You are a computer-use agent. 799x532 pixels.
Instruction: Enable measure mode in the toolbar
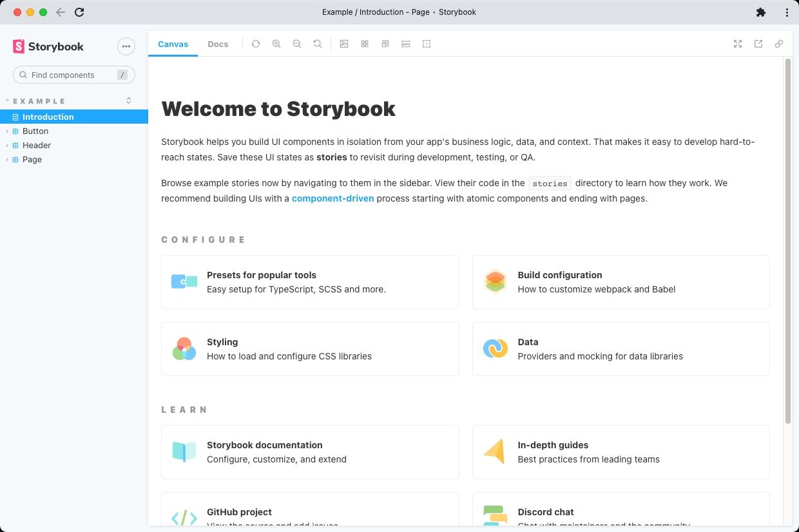(x=406, y=44)
